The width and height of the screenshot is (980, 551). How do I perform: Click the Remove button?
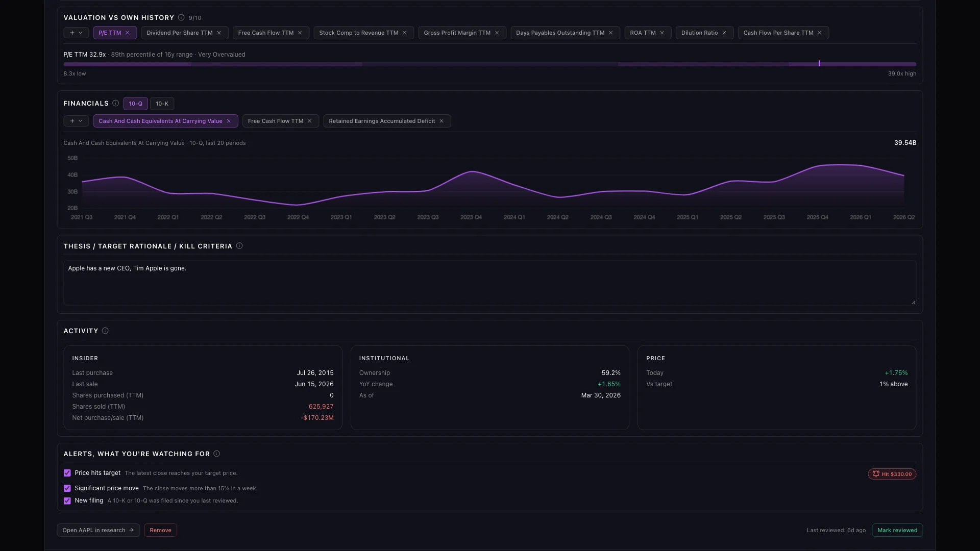[160, 530]
